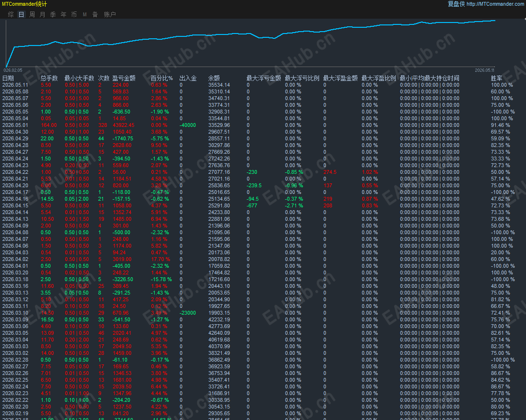Open the 季 quarterly tab
Image resolution: width=526 pixels, height=420 pixels.
tap(53, 14)
